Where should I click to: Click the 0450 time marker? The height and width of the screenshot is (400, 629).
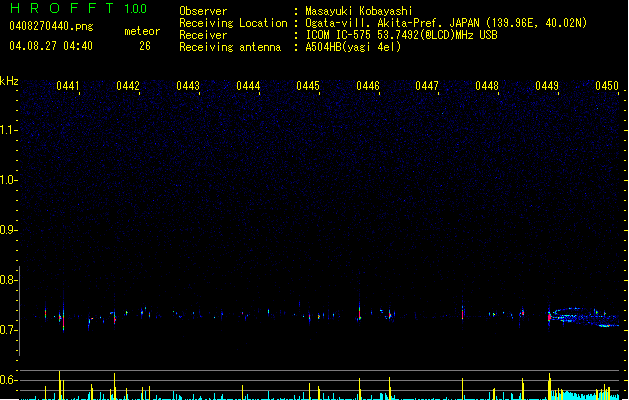coord(607,86)
